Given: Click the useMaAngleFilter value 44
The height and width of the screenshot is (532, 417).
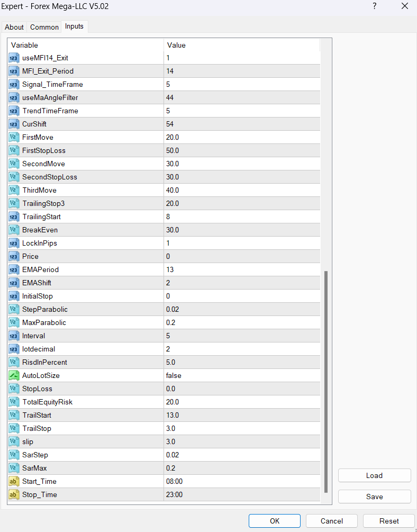Looking at the screenshot, I should [170, 98].
